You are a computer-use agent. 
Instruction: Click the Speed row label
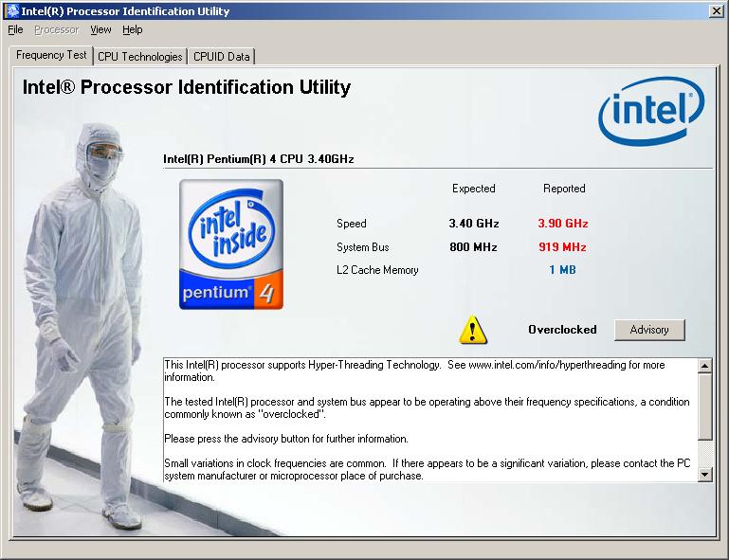(352, 224)
